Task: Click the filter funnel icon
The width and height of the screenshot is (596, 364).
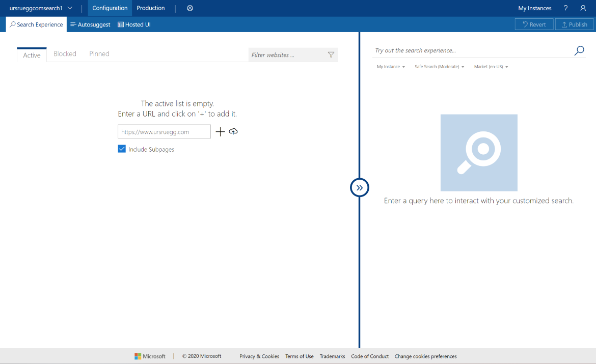Action: 331,54
